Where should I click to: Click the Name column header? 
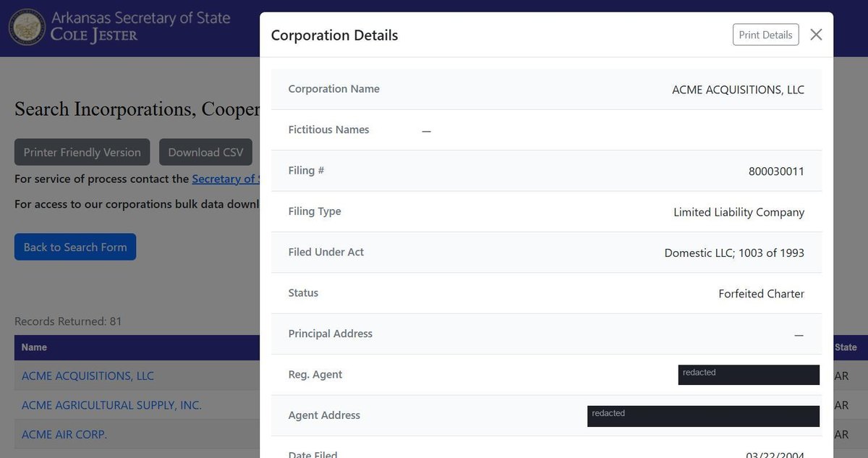tap(34, 347)
